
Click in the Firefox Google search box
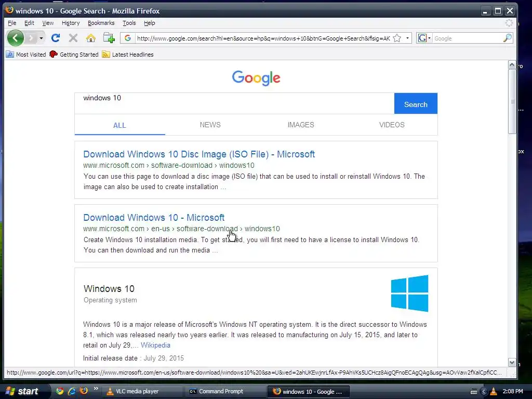coord(467,38)
